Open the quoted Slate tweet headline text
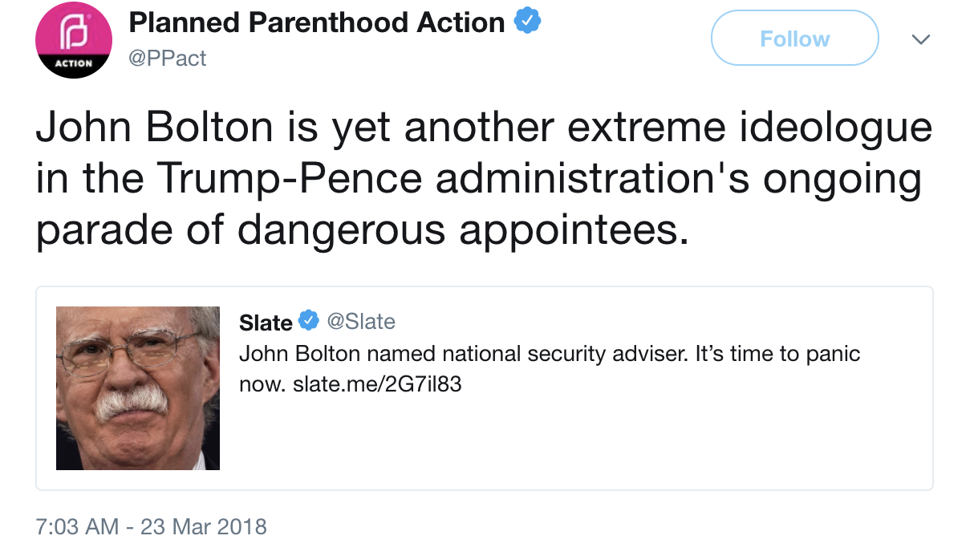The image size is (974, 560). click(462, 354)
